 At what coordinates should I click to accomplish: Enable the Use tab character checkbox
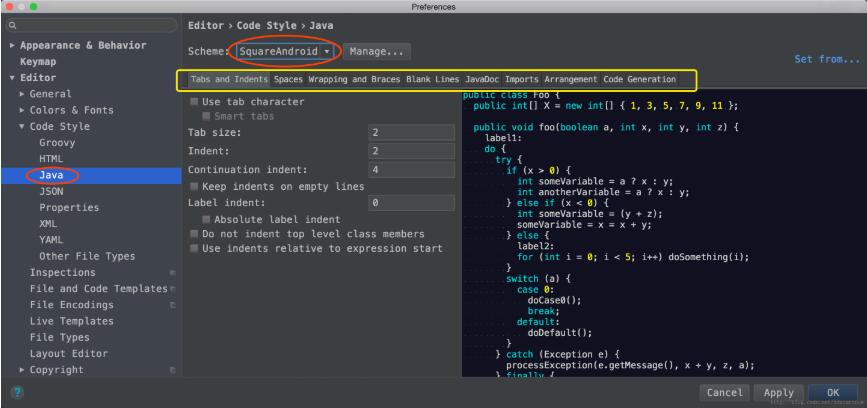(x=194, y=102)
